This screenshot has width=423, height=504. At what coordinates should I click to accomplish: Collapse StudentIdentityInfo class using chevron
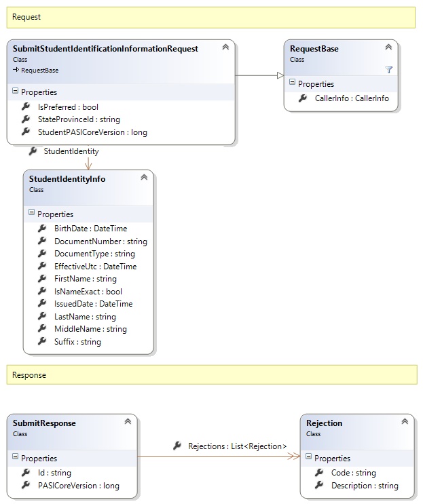[143, 177]
